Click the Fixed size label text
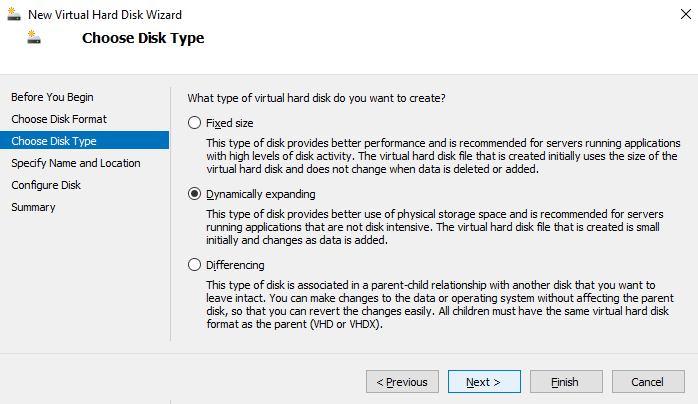This screenshot has width=698, height=404. point(230,123)
